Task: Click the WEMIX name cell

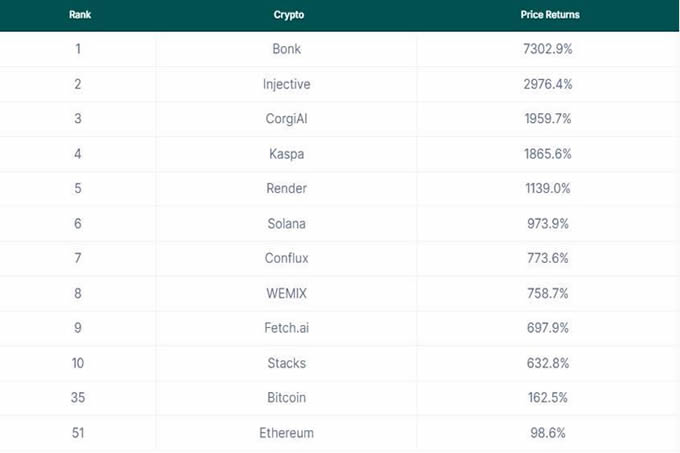Action: coord(286,293)
